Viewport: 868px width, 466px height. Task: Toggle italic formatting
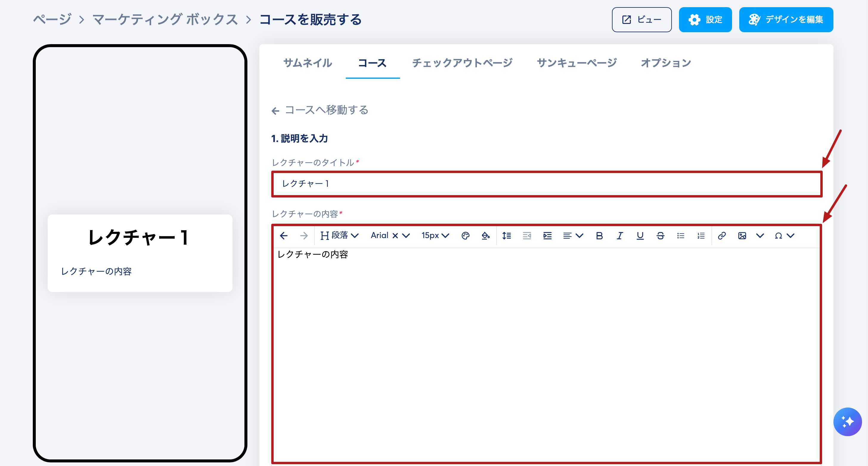pos(619,236)
